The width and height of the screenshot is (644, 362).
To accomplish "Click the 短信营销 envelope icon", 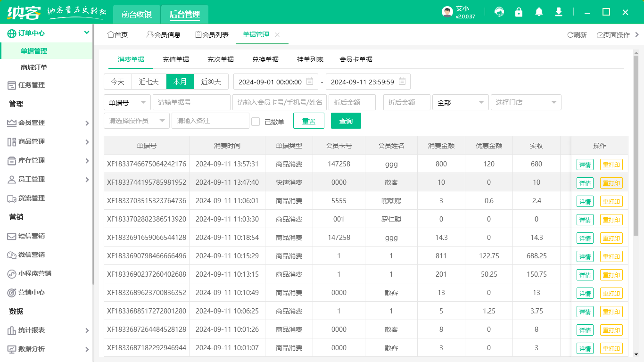I will (x=12, y=236).
